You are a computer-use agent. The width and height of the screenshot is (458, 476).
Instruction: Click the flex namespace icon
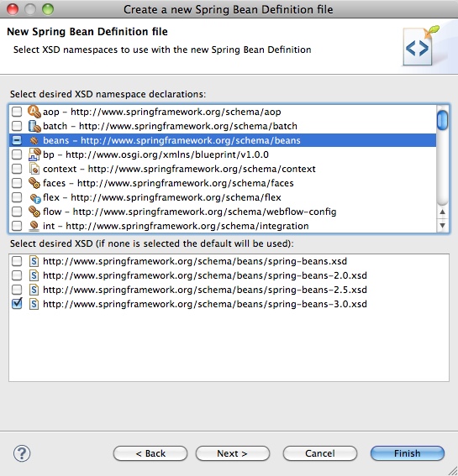[x=34, y=198]
